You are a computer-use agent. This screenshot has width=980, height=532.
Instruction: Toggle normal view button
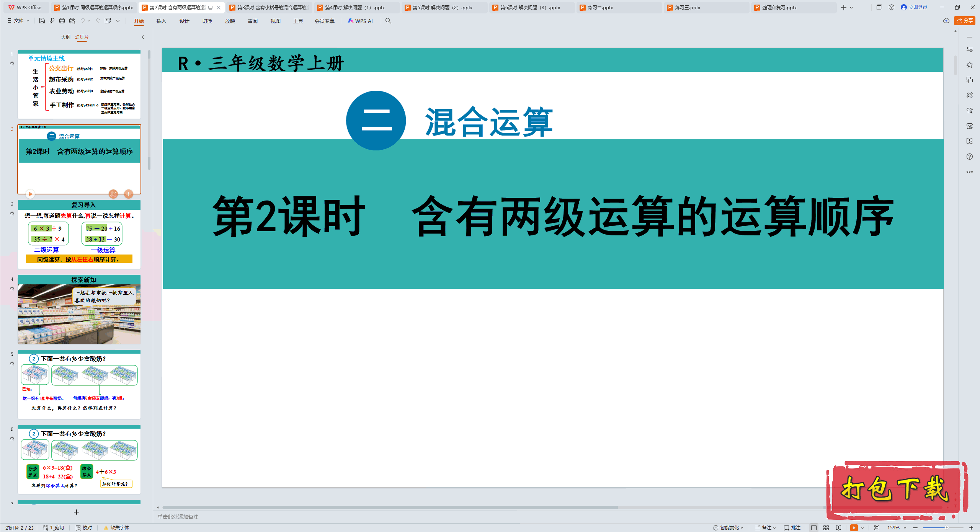pyautogui.click(x=814, y=527)
